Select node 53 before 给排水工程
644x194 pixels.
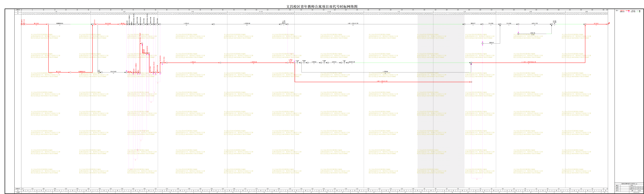pyautogui.click(x=518, y=24)
